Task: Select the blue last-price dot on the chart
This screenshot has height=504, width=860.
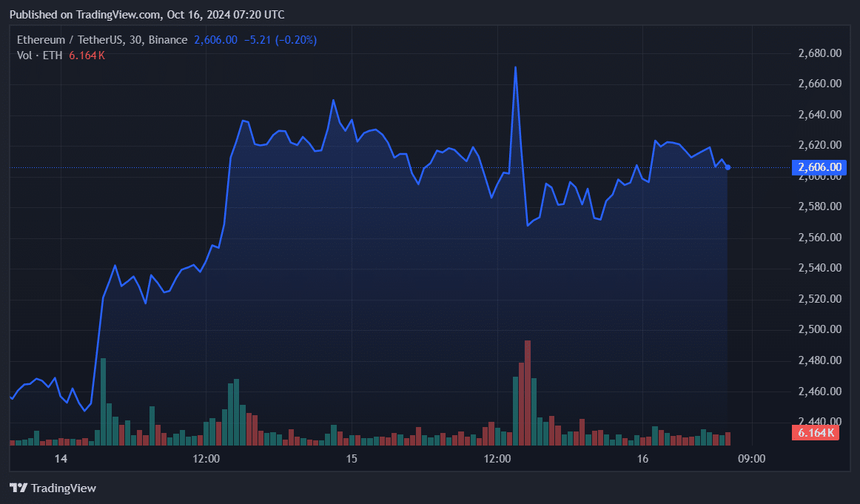Action: [x=727, y=168]
